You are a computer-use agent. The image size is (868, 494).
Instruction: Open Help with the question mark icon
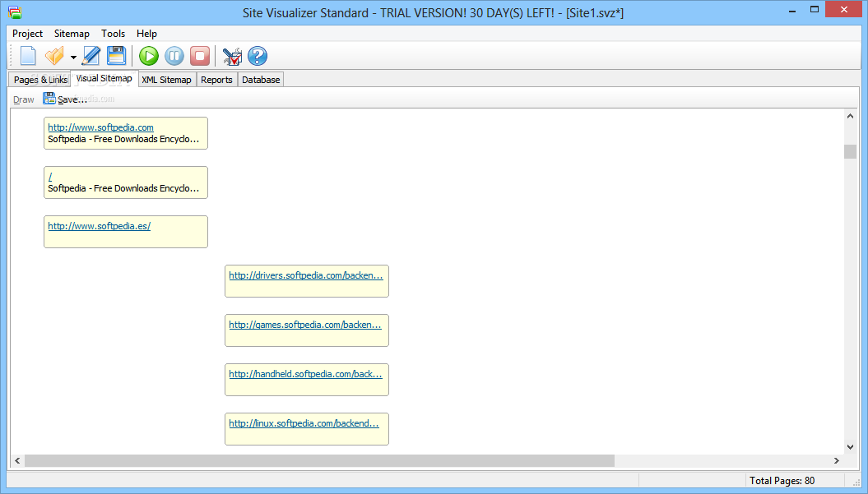pyautogui.click(x=258, y=56)
